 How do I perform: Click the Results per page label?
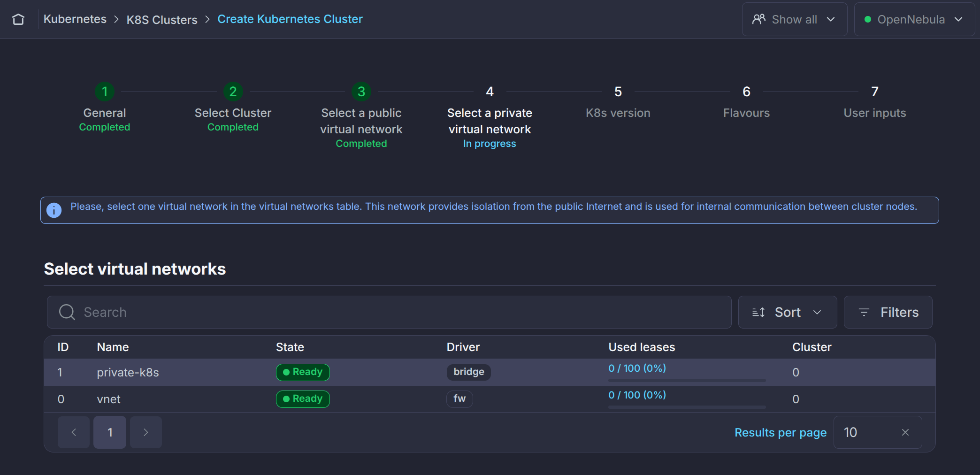(x=781, y=432)
